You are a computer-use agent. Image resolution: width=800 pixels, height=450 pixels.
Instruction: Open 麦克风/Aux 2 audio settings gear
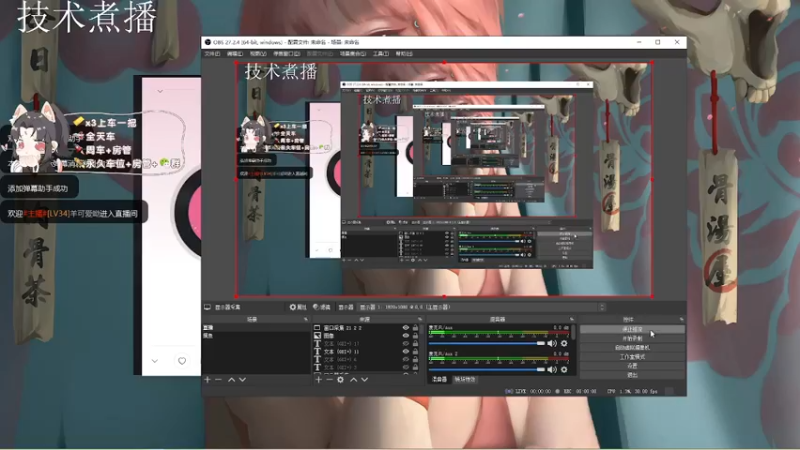[x=564, y=369]
